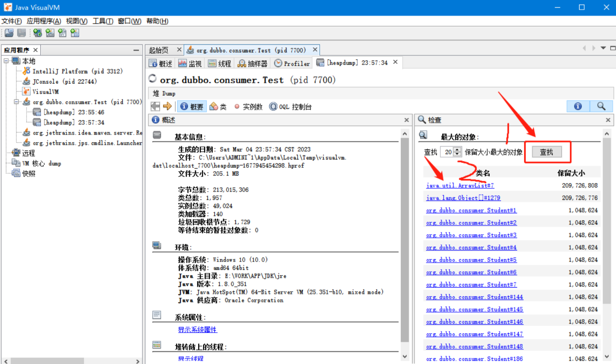Select JConsole (pid 22744) in tree

(x=60, y=81)
